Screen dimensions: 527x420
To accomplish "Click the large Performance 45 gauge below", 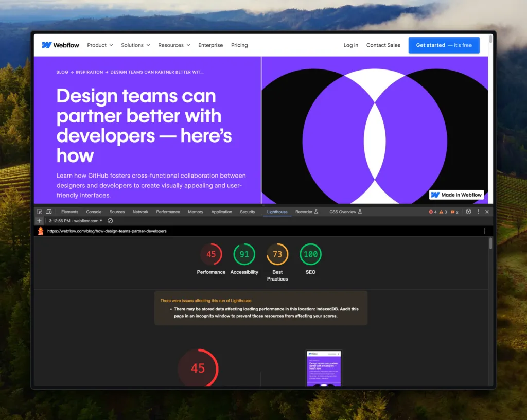I will [198, 367].
